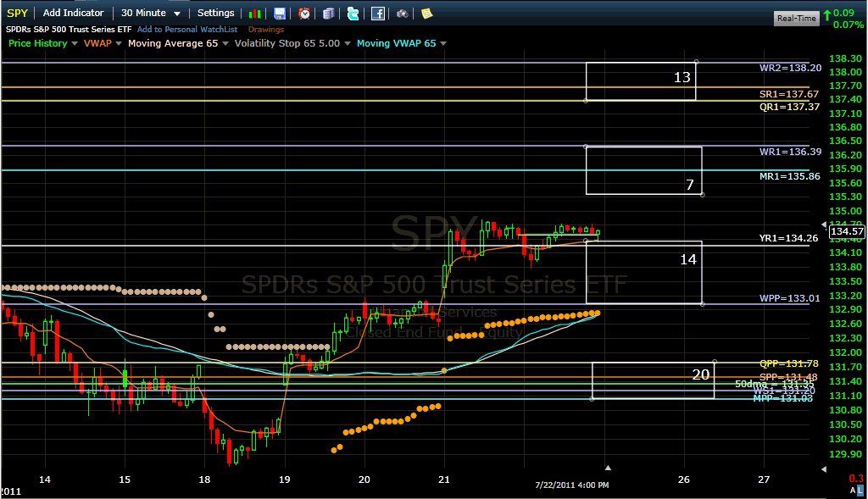Select the Price History label
This screenshot has height=499, width=868.
[37, 43]
